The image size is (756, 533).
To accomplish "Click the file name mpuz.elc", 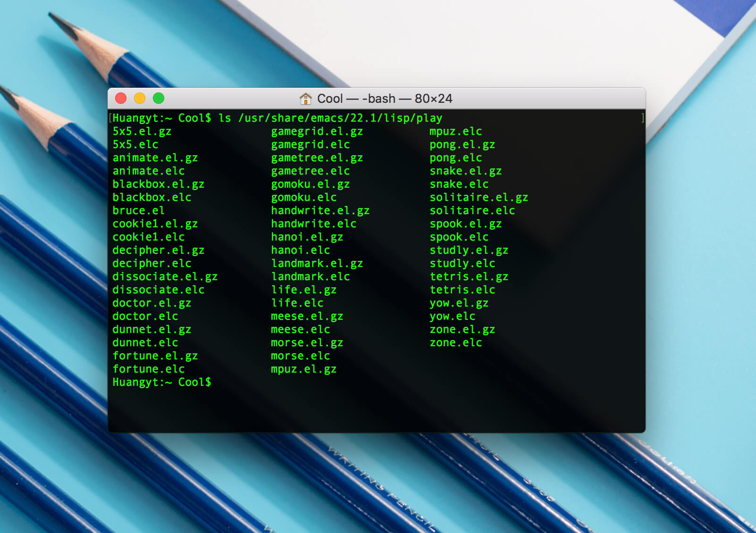I will (x=456, y=131).
